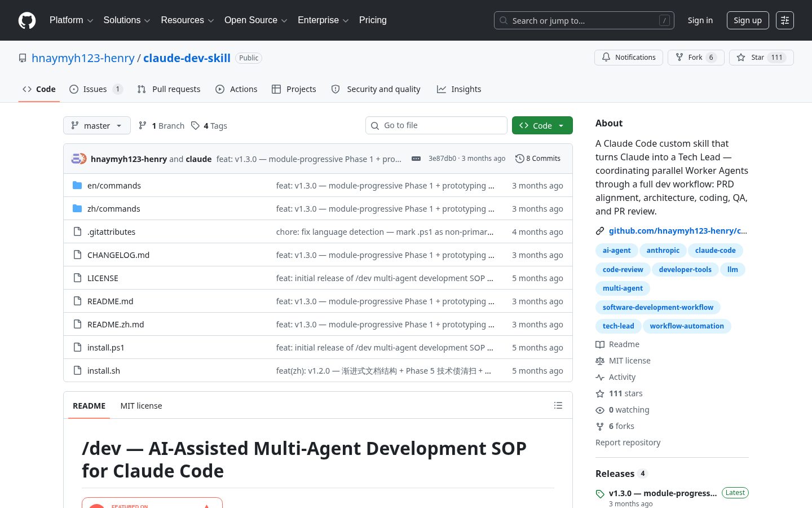812x508 pixels.
Task: Click the workflow-automation topic tag
Action: 687,326
